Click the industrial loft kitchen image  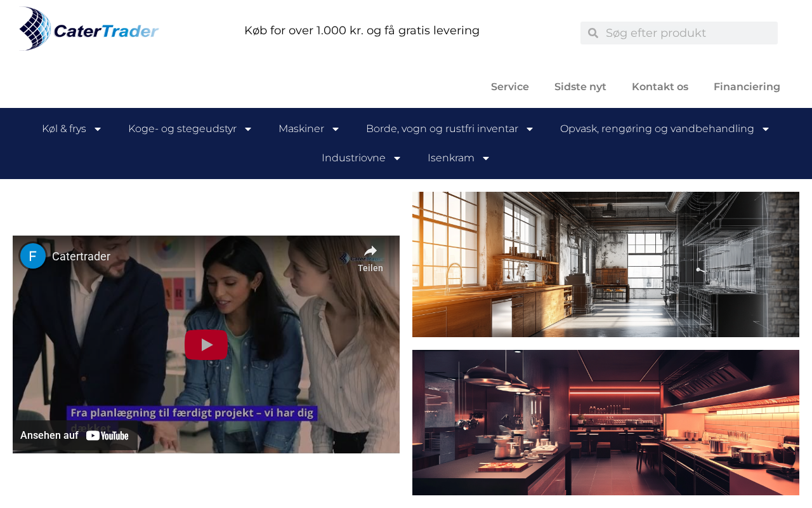606,264
